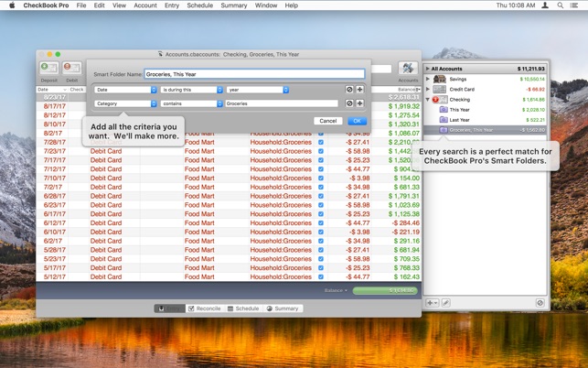588x368 pixels.
Task: Click the green balance progress bar
Action: tap(385, 290)
